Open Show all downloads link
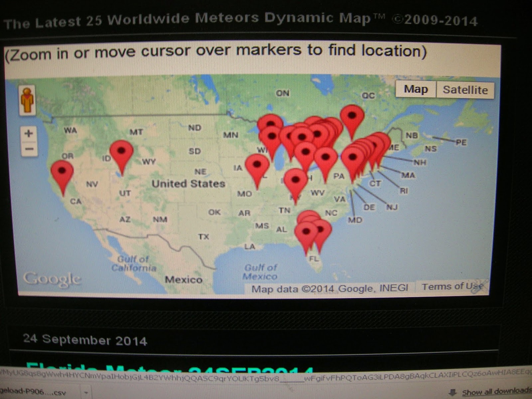This screenshot has height=399, width=532. click(x=496, y=392)
